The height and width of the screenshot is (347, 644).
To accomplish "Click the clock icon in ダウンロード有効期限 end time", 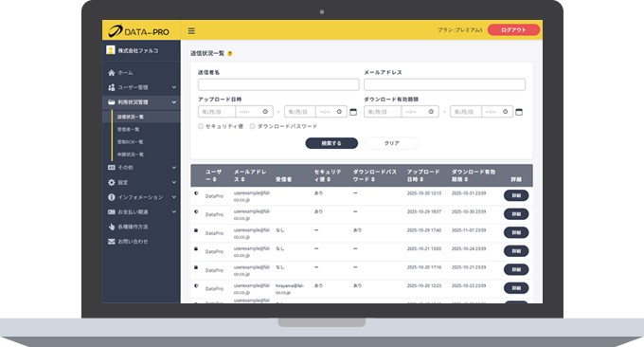I will 505,112.
